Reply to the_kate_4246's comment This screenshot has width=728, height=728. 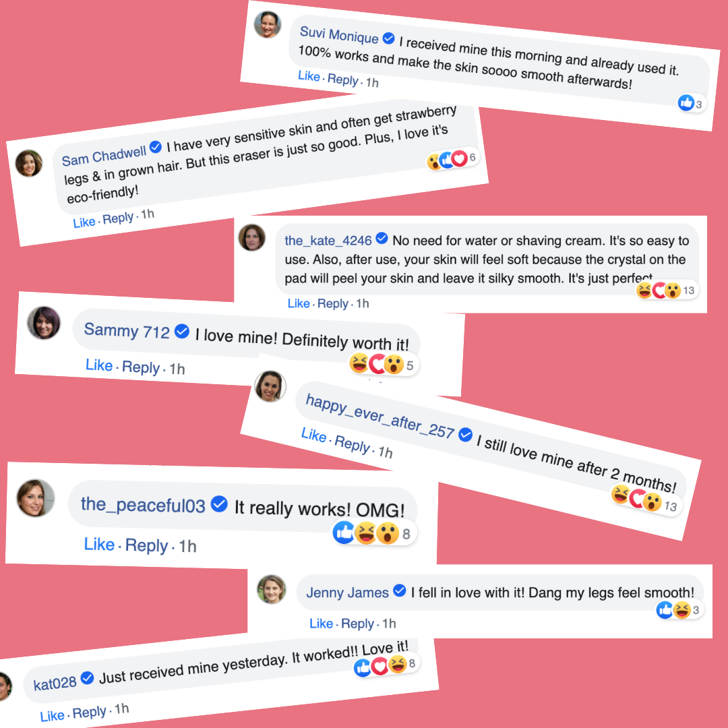click(x=333, y=304)
